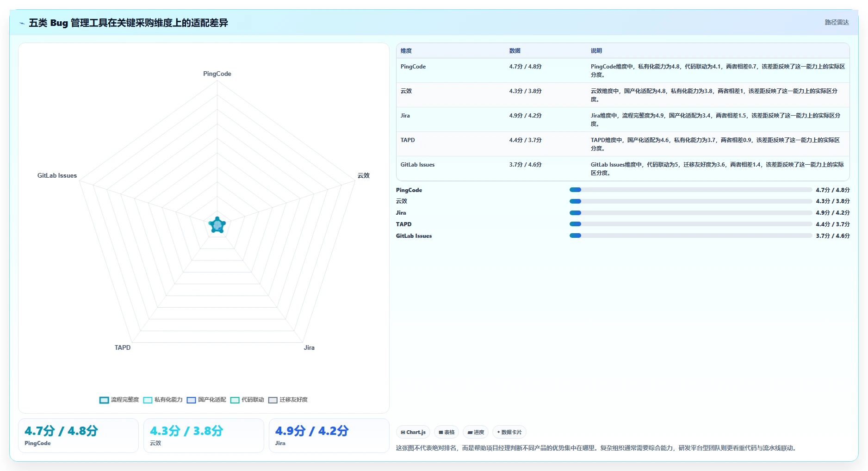The width and height of the screenshot is (868, 471).
Task: Click table value 4.4分 / 3.7分
Action: pyautogui.click(x=526, y=140)
